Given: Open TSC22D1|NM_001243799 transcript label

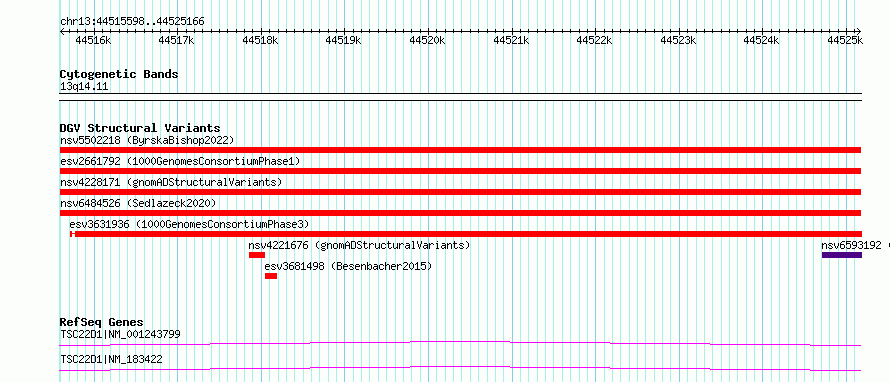Looking at the screenshot, I should (120, 334).
